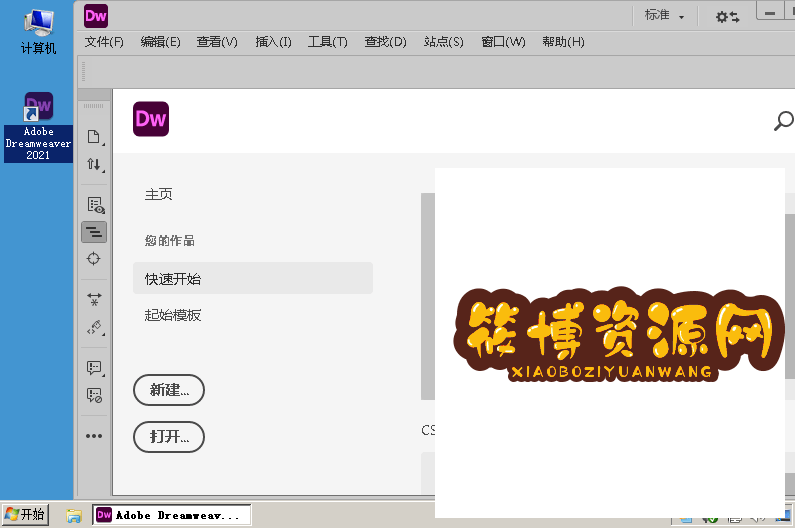The image size is (795, 528).
Task: Open the 插入(I) menu
Action: [273, 42]
